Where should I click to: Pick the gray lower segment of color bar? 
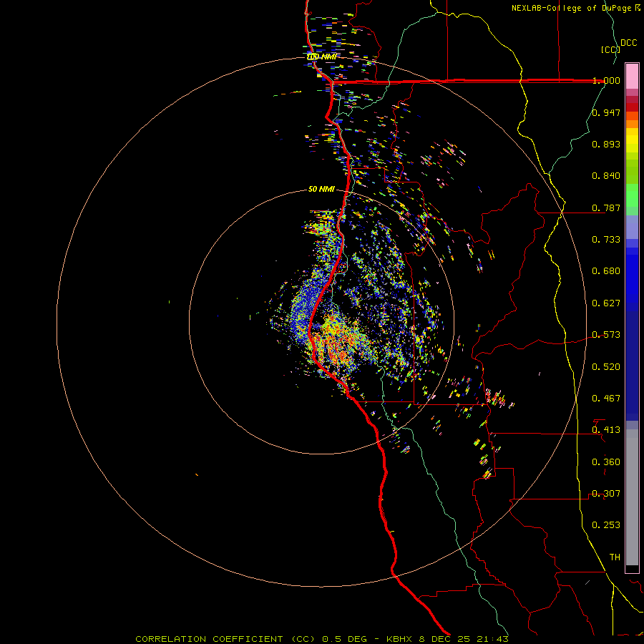pyautogui.click(x=632, y=497)
